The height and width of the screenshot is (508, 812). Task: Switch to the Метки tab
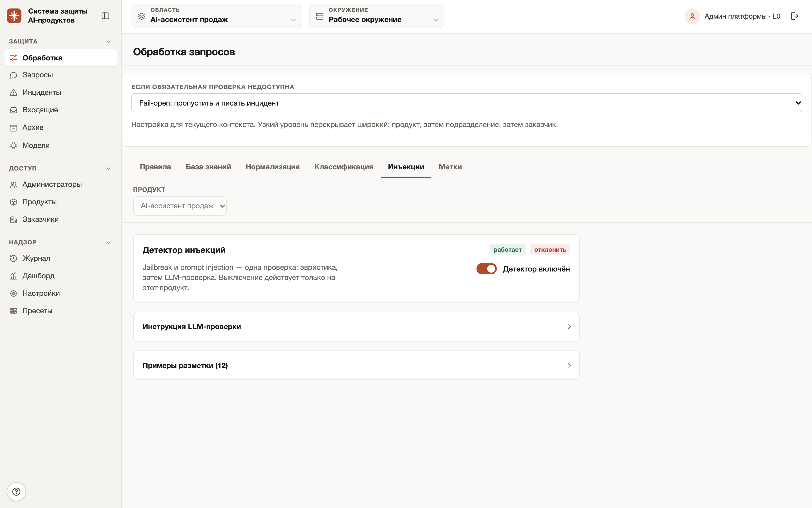click(450, 167)
